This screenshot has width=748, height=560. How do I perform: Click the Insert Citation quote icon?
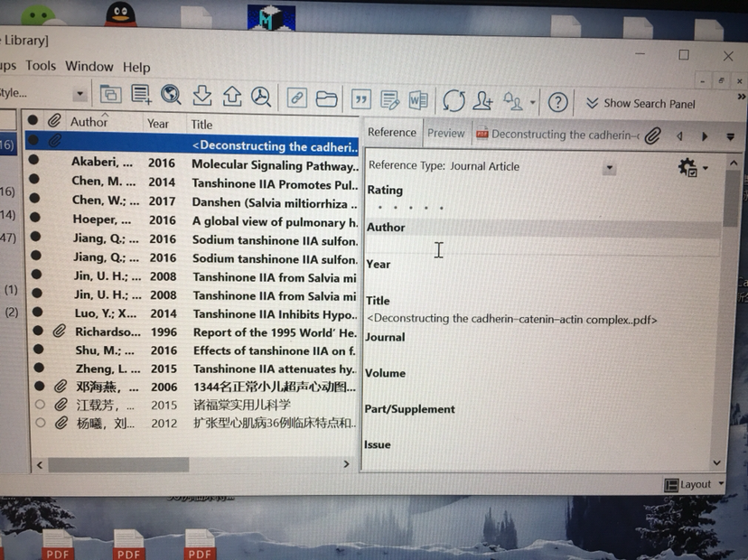tap(361, 99)
